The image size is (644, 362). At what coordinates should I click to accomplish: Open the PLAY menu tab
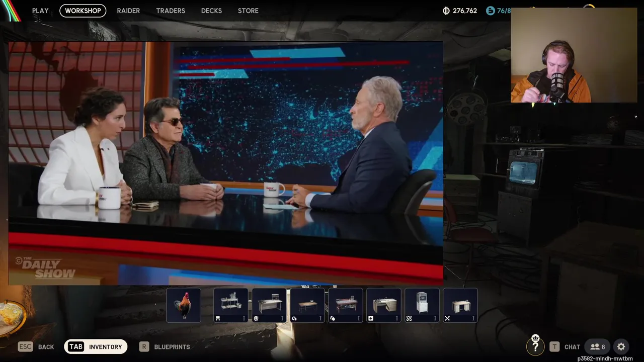click(40, 11)
